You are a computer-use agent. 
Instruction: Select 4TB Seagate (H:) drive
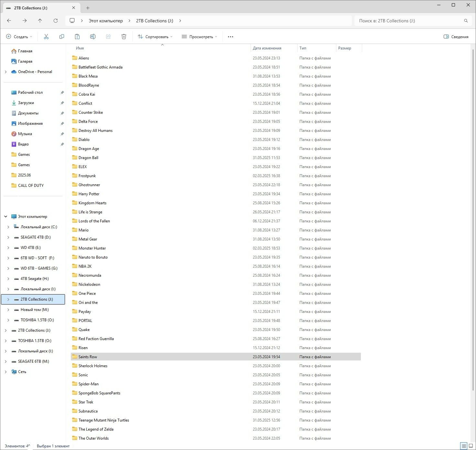[35, 279]
